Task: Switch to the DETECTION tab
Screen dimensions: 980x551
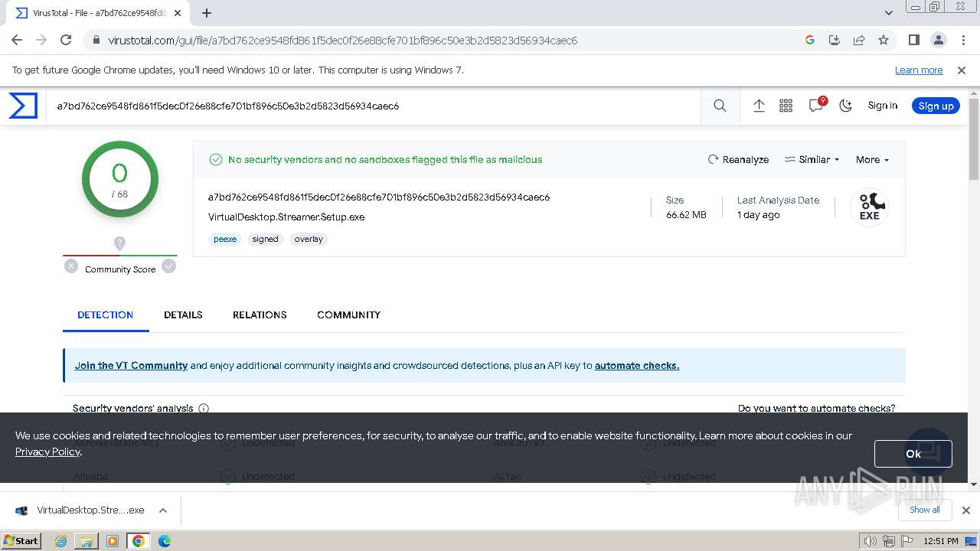Action: pos(106,315)
